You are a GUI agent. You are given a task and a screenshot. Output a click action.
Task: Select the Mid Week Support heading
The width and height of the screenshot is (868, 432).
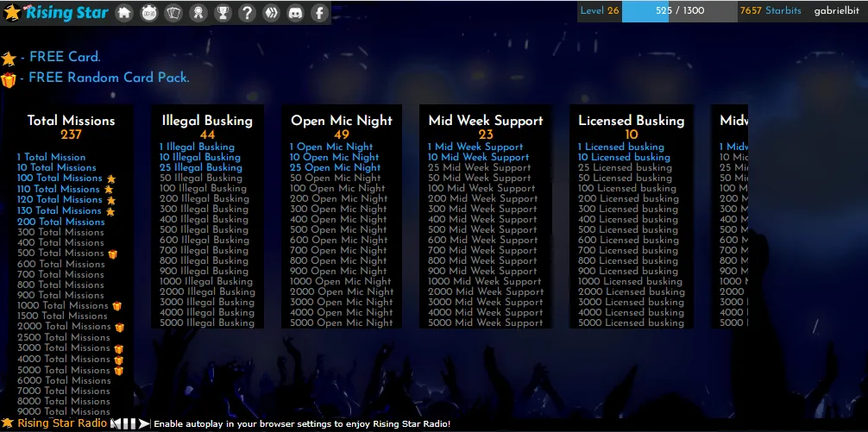click(486, 121)
